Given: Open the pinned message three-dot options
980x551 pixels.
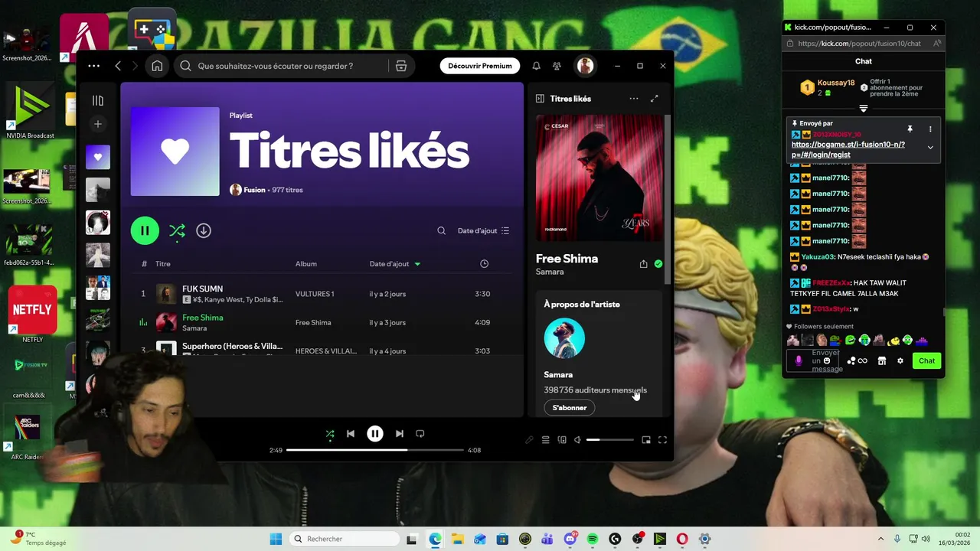Looking at the screenshot, I should coord(930,129).
